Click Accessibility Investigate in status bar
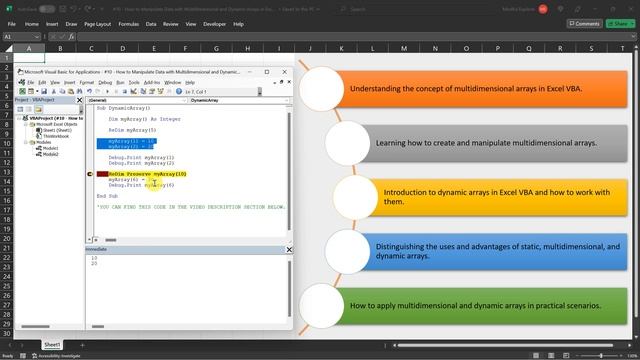Screen dimensions: 640x360 (56, 356)
